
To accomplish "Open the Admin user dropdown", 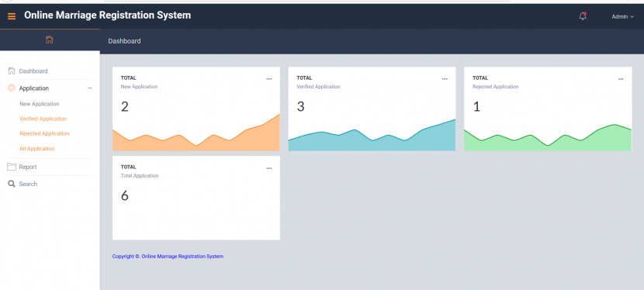I will [622, 17].
